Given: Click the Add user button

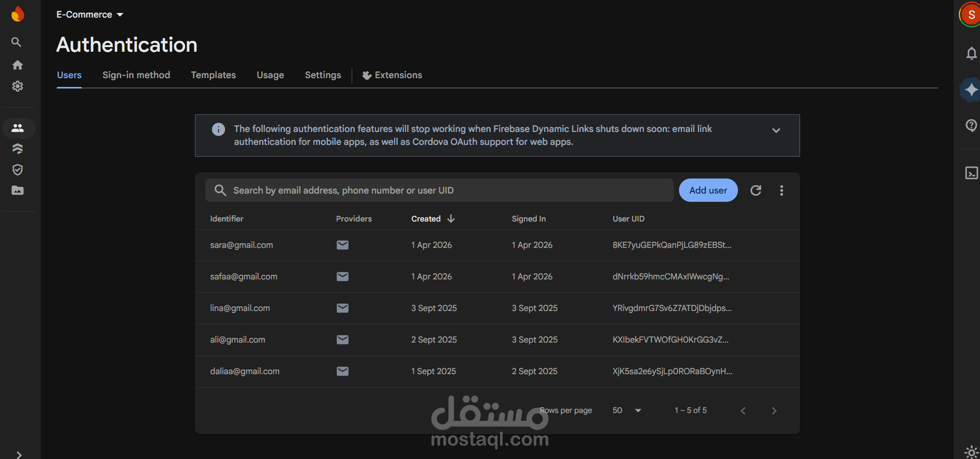Looking at the screenshot, I should (x=708, y=190).
